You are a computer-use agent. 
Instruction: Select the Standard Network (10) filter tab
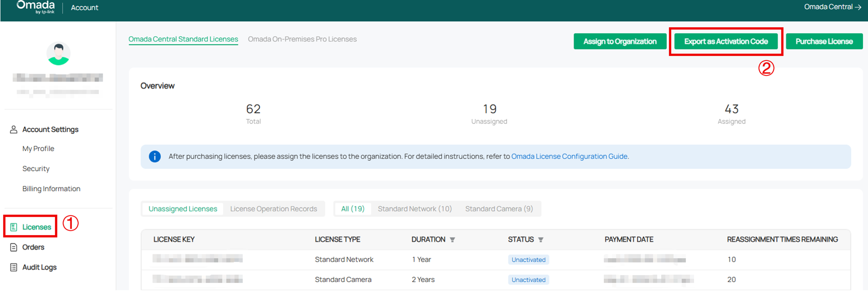tap(415, 209)
